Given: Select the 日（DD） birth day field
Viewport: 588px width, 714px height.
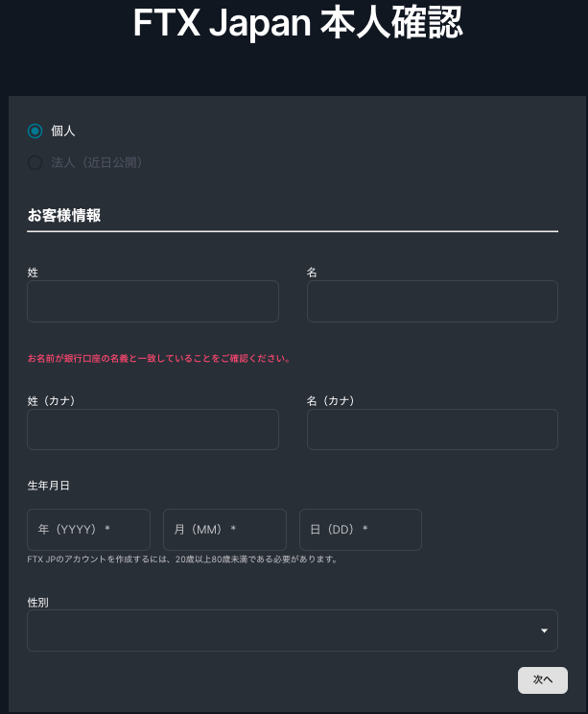Looking at the screenshot, I should [x=361, y=530].
